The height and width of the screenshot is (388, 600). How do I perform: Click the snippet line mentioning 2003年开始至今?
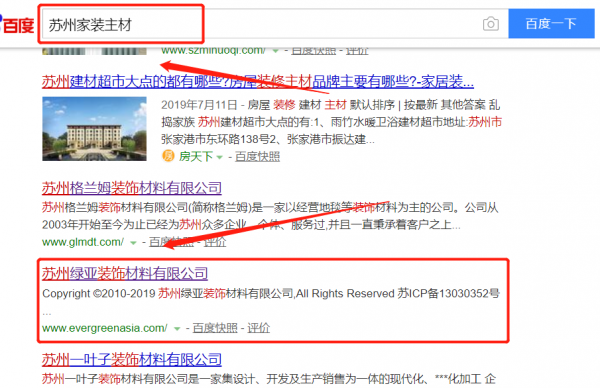[251, 225]
